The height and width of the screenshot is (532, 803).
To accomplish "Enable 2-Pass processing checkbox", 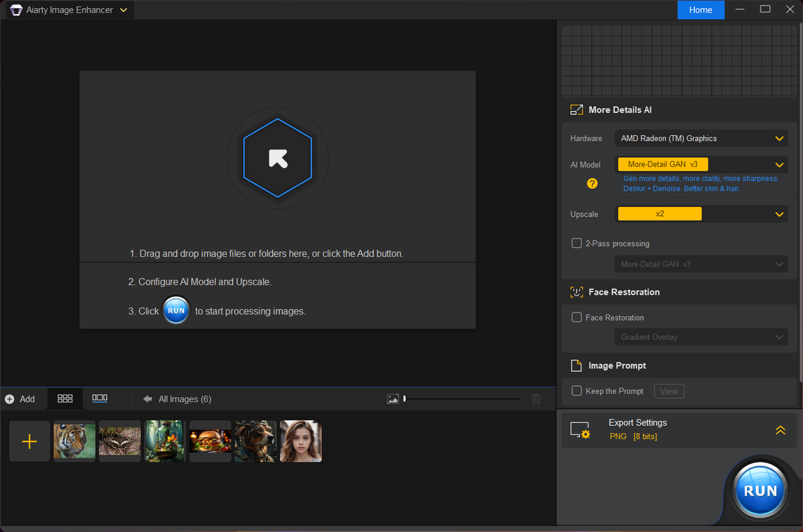I will [577, 243].
